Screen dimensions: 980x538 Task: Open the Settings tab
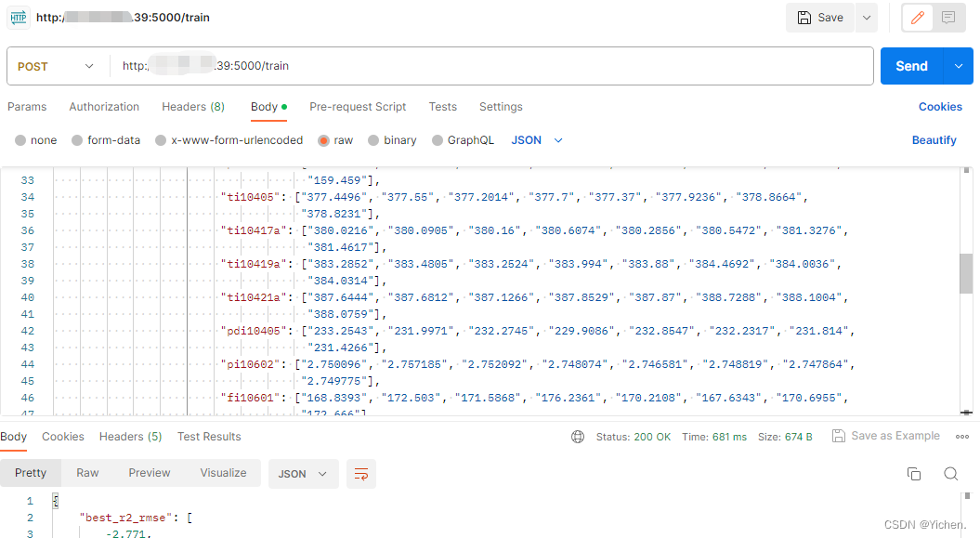click(x=501, y=107)
